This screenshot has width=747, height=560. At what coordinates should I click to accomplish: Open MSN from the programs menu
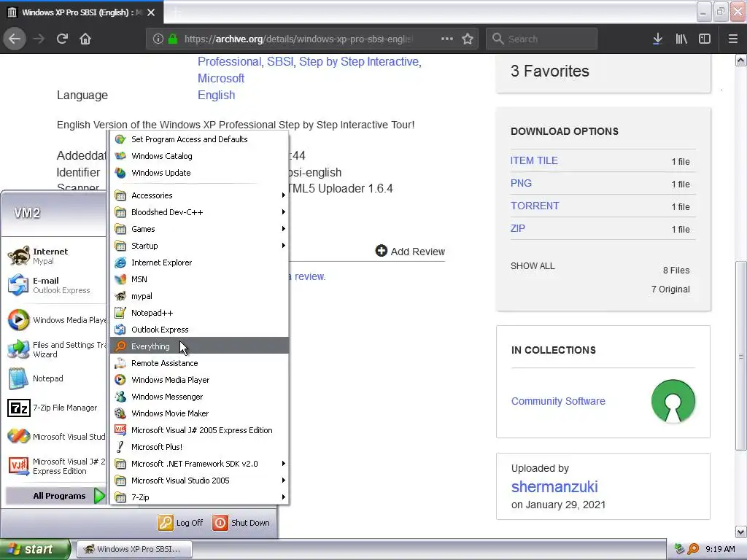[200, 279]
